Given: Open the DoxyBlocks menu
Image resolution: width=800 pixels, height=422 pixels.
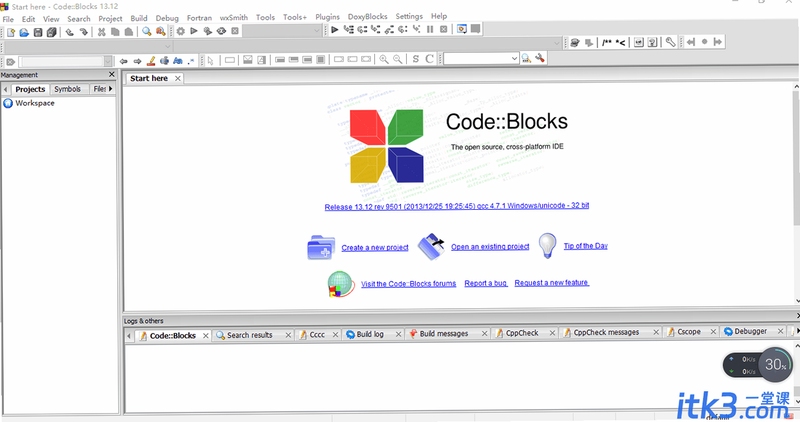Looking at the screenshot, I should coord(367,17).
